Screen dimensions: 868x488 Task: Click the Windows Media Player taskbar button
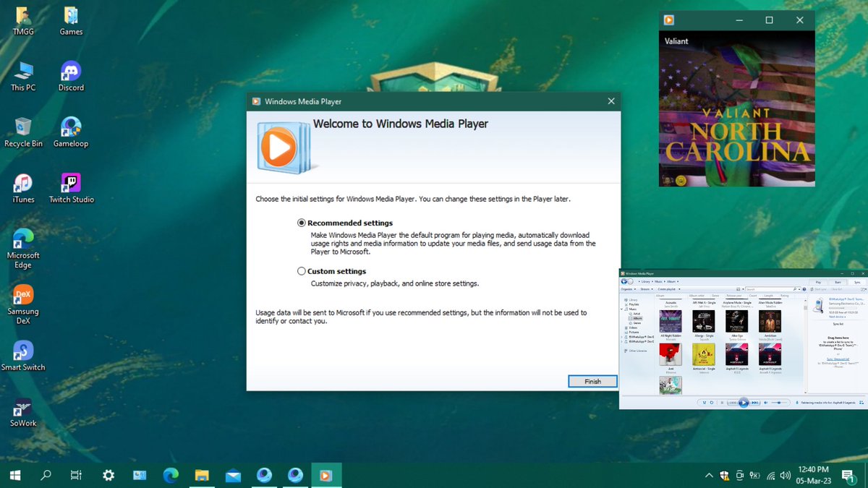pos(326,475)
